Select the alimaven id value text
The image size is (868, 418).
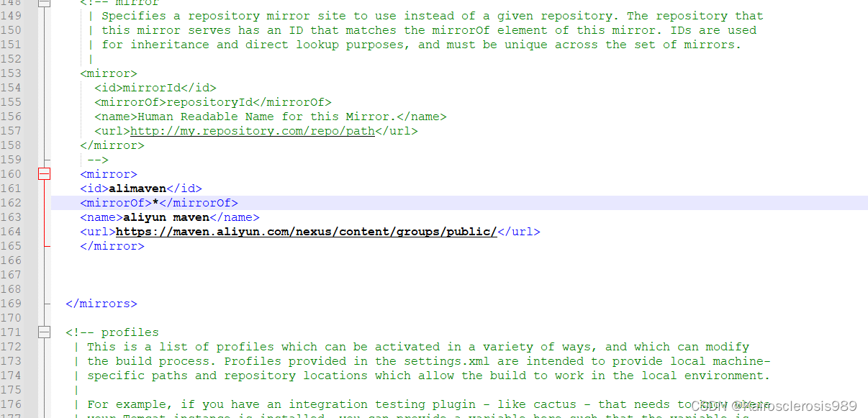[x=138, y=188]
